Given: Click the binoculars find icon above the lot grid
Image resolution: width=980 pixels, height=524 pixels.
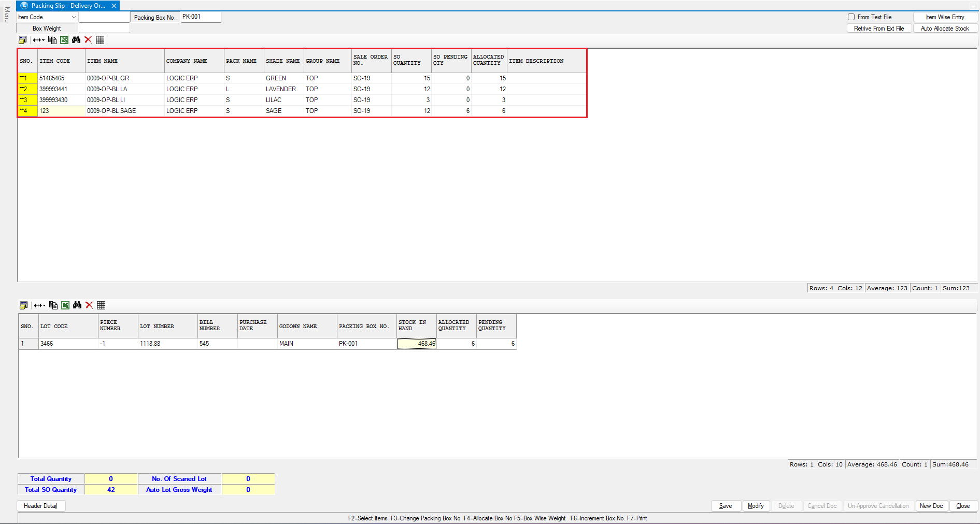Looking at the screenshot, I should [77, 305].
